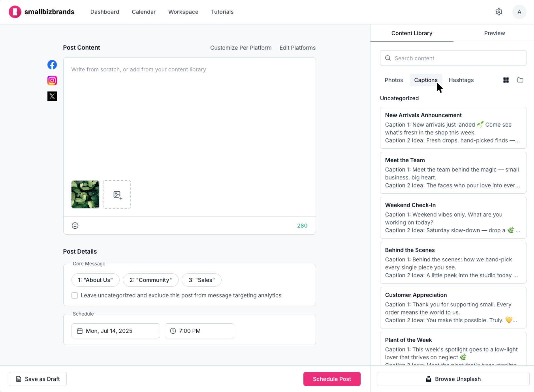The width and height of the screenshot is (534, 392).
Task: Select the Photos filter tab
Action: click(394, 80)
